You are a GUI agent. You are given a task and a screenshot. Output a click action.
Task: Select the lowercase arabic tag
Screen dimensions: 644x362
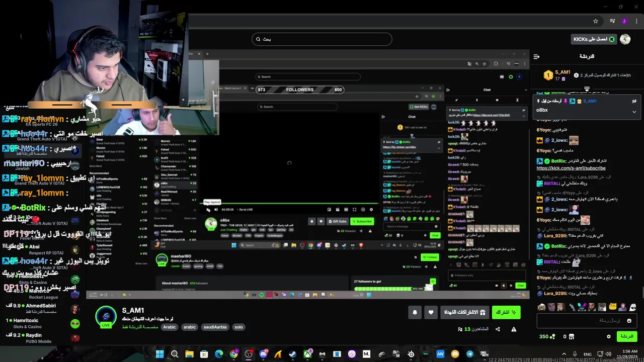190,327
